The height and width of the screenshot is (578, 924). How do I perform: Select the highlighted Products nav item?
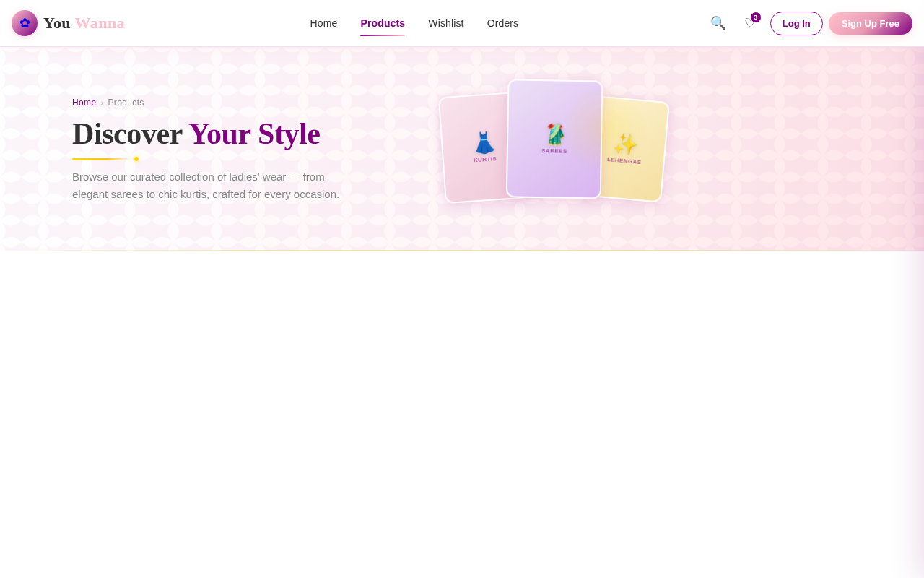pos(383,22)
